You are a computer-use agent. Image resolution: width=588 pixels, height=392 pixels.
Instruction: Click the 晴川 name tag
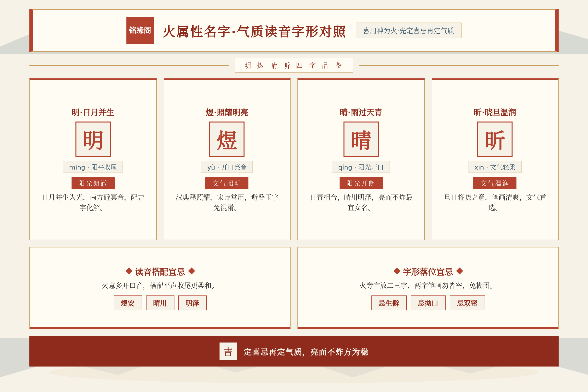160,303
